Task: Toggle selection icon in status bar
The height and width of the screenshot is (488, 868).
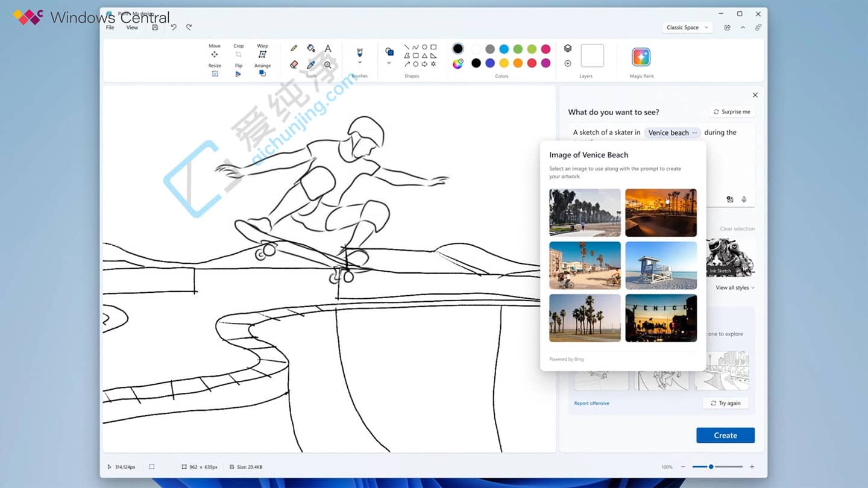Action: pos(152,467)
